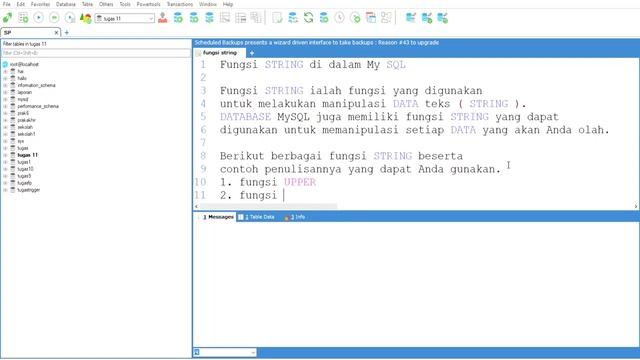Click first blue icon in rightmost toolbar group
The width and height of the screenshot is (640, 360).
click(x=411, y=18)
